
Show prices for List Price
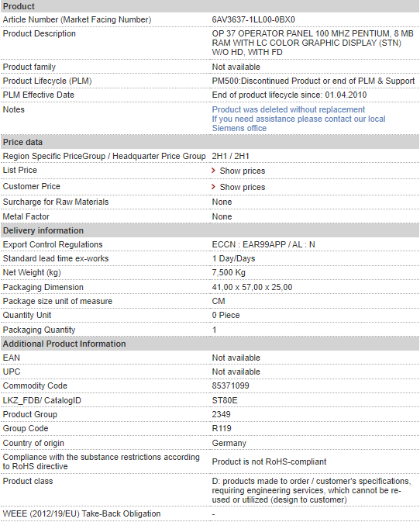[x=243, y=171]
